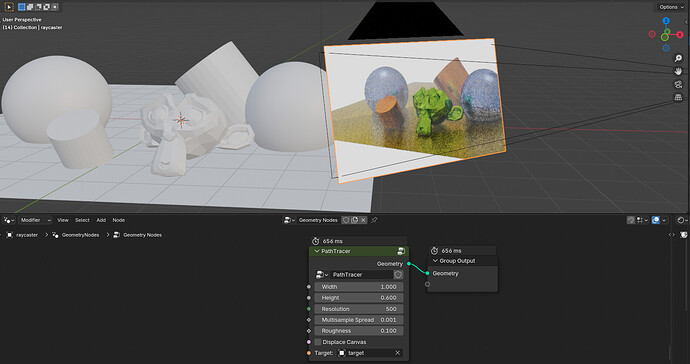
Task: Snap view to the green Y axis gizmo handle
Action: pos(665,37)
